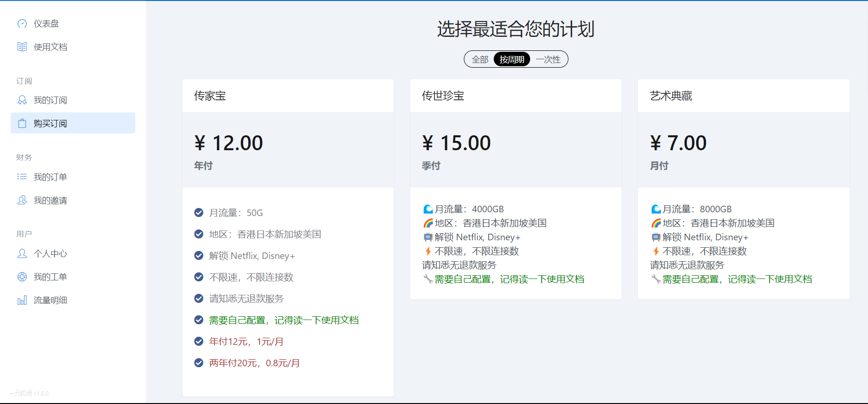Click the lifebuoy icon beside 我的工单

tap(22, 277)
